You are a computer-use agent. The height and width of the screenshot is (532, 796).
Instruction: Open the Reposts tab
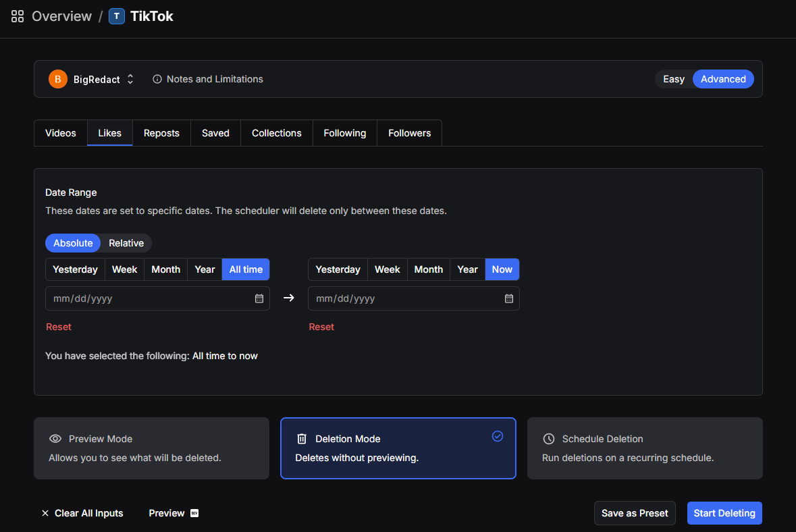click(x=161, y=133)
